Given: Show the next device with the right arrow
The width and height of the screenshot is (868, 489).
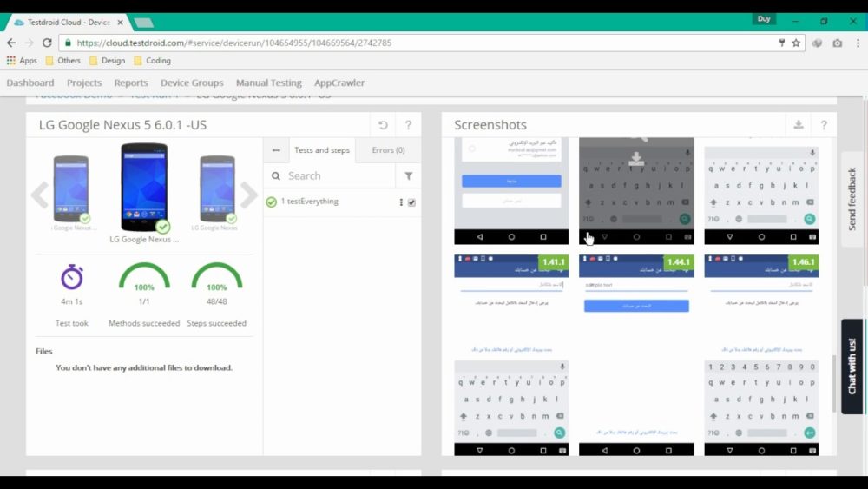Looking at the screenshot, I should point(249,195).
